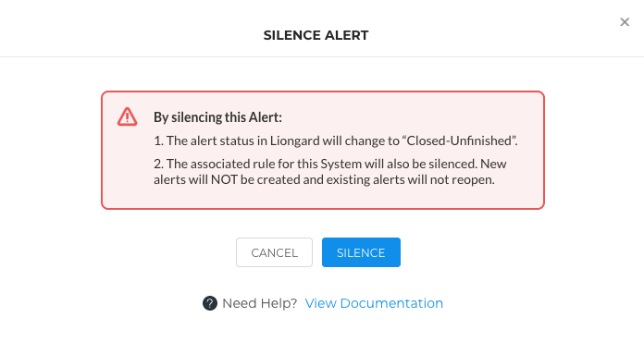Click the 'Need Help?' label
The width and height of the screenshot is (644, 342).
260,303
